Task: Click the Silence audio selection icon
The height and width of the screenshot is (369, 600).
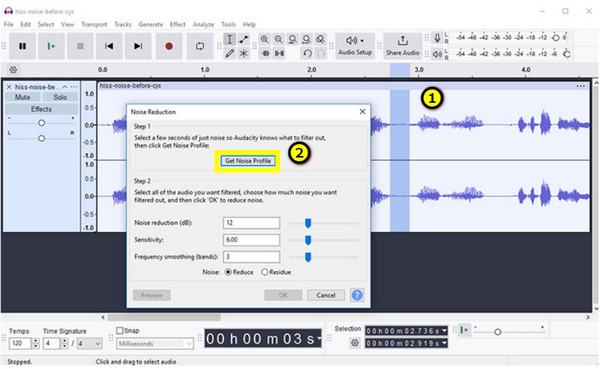Action: pyautogui.click(x=279, y=53)
